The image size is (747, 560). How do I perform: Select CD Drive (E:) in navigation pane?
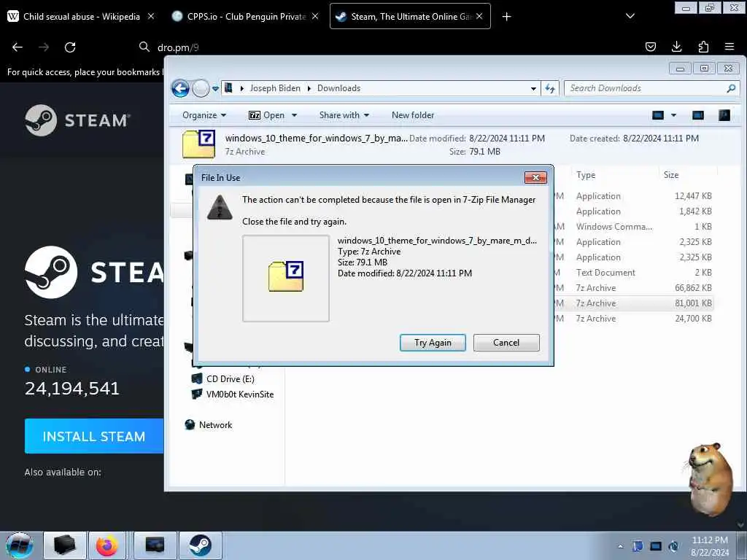(230, 379)
